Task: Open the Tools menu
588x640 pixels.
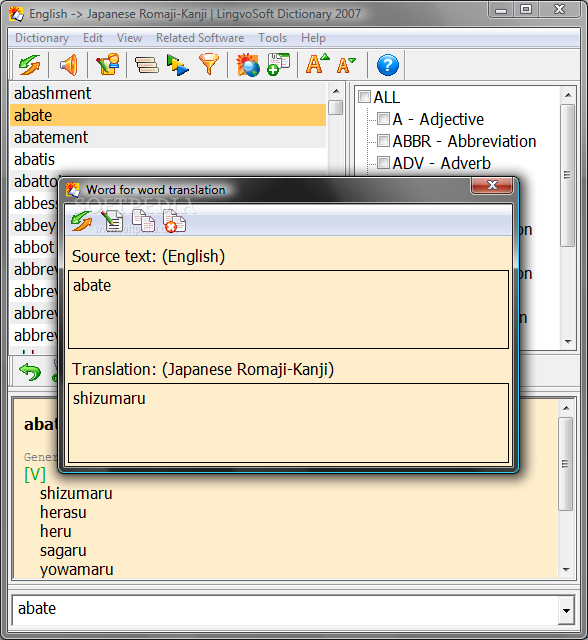Action: [x=273, y=38]
